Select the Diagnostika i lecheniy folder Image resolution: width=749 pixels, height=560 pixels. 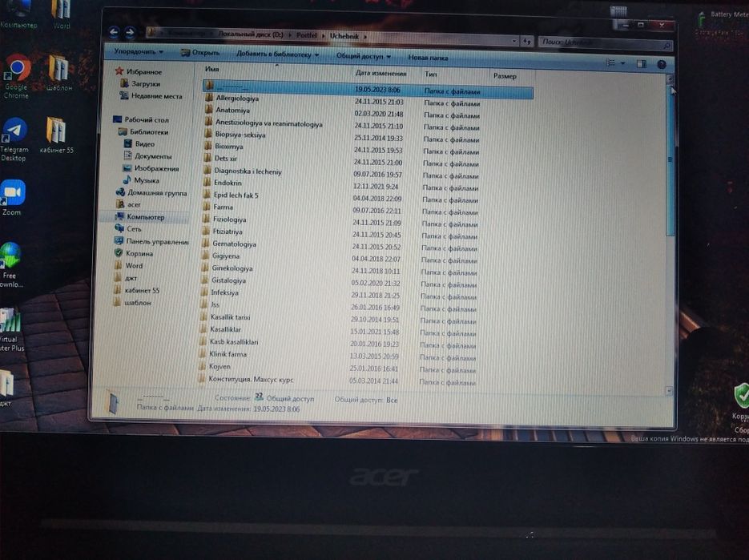pos(248,171)
